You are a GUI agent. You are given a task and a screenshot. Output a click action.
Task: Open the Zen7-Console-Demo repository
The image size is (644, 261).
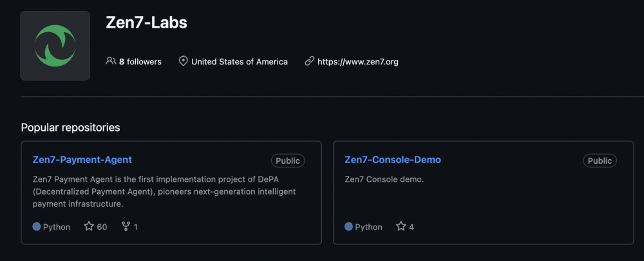[393, 160]
